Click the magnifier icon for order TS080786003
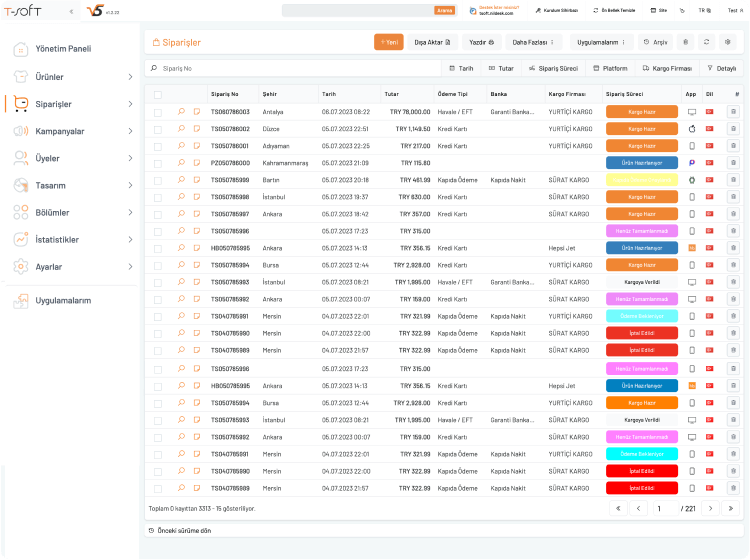The image size is (750, 560). coord(181,112)
